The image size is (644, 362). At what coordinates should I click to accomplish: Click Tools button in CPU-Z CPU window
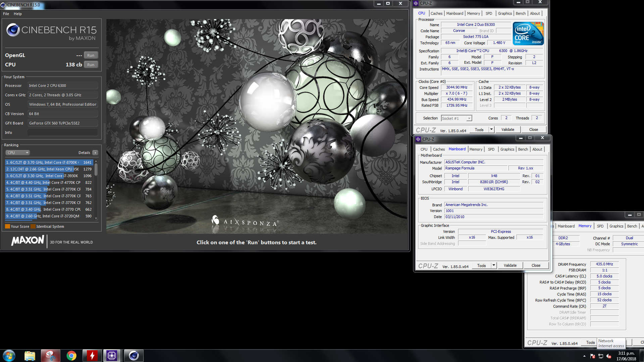tap(479, 130)
